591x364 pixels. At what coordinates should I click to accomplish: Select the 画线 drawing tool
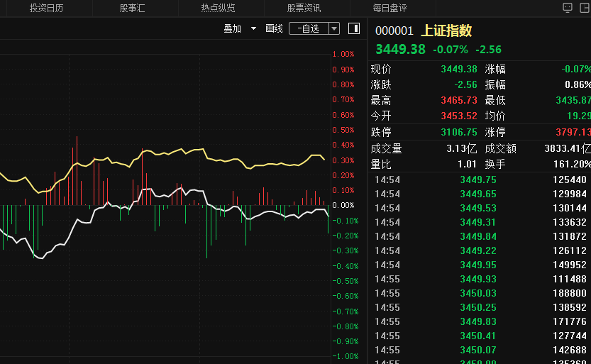click(274, 28)
